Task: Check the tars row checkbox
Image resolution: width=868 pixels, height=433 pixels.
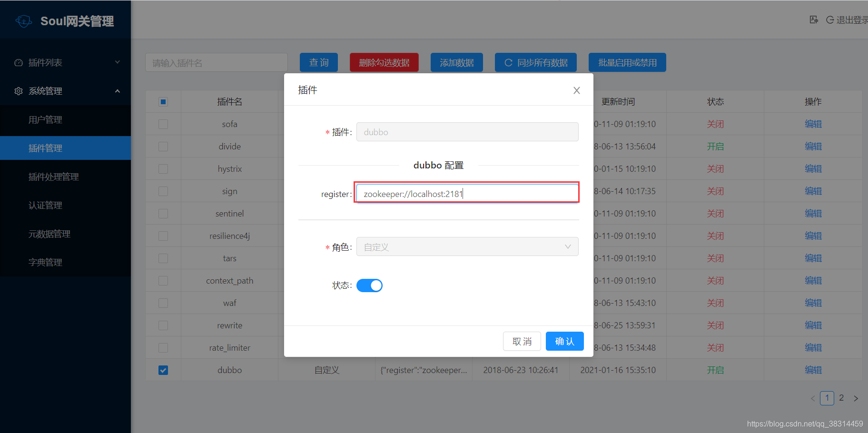Action: 163,258
